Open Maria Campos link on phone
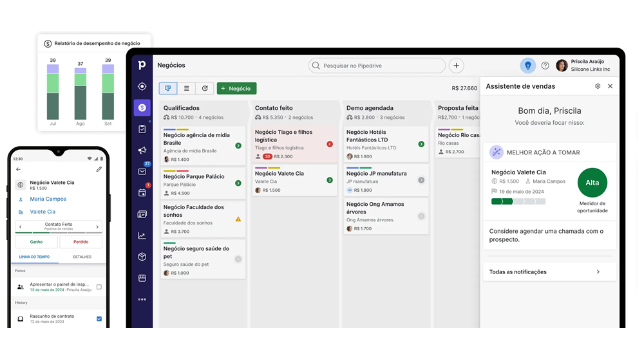Screen dimensions: 644x359 [x=48, y=199]
